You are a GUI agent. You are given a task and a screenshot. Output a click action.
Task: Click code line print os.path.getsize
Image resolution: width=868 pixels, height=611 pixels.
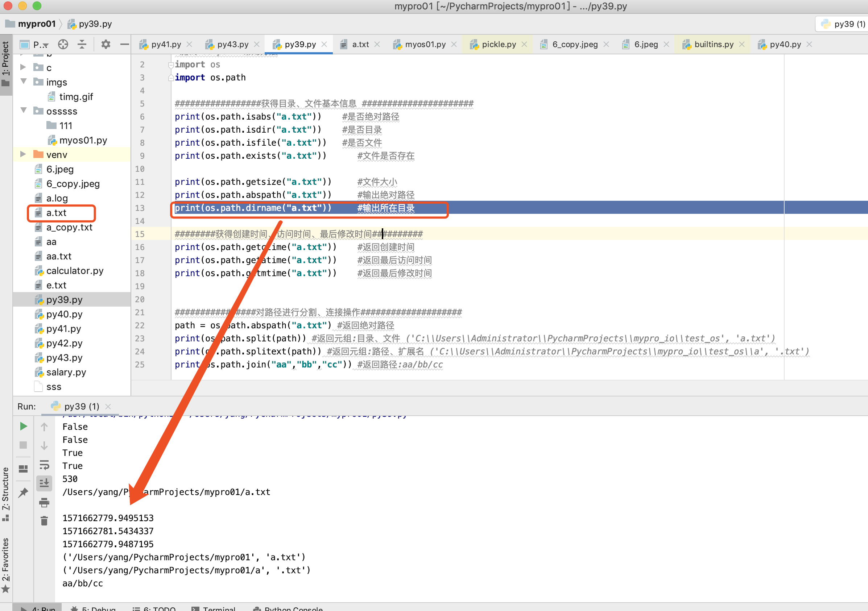pos(253,182)
